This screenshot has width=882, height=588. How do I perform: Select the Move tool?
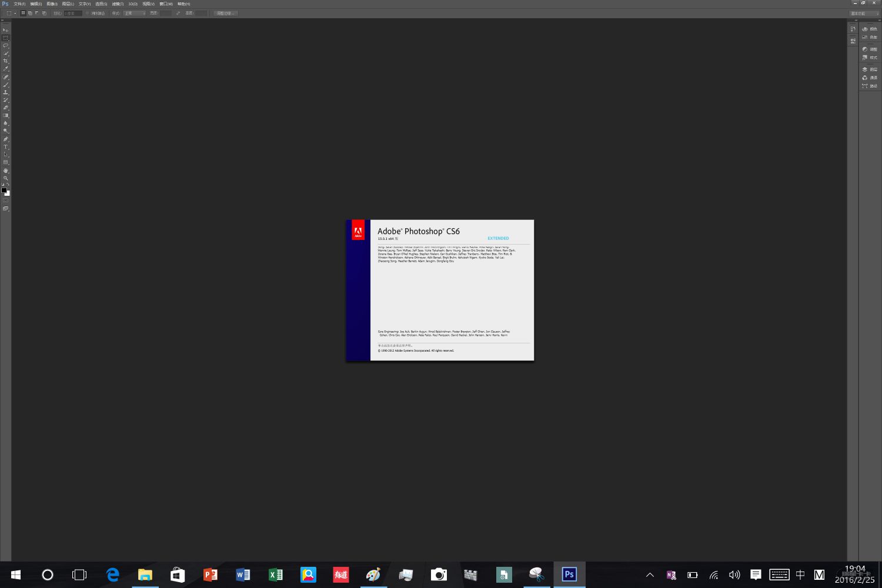click(x=6, y=29)
